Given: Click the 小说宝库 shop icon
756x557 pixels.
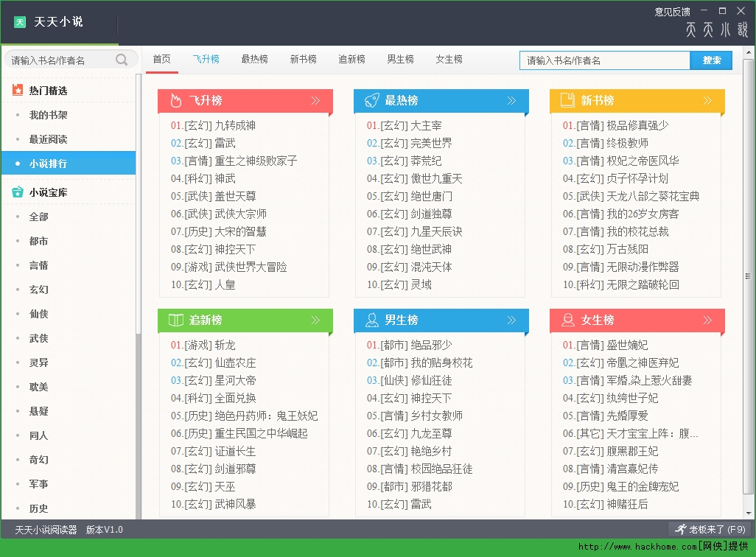Looking at the screenshot, I should pos(18,192).
